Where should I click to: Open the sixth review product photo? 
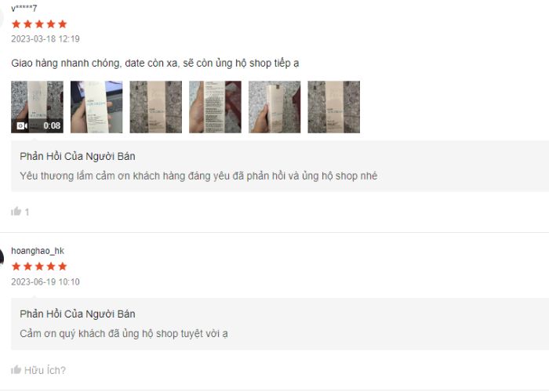[333, 107]
